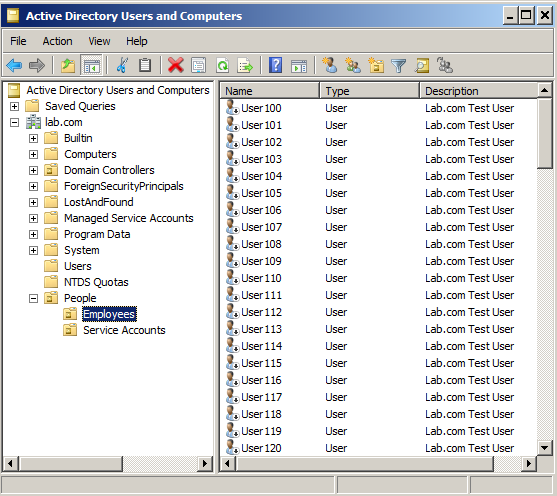Sort by the Description column header
The width and height of the screenshot is (557, 496).
478,91
